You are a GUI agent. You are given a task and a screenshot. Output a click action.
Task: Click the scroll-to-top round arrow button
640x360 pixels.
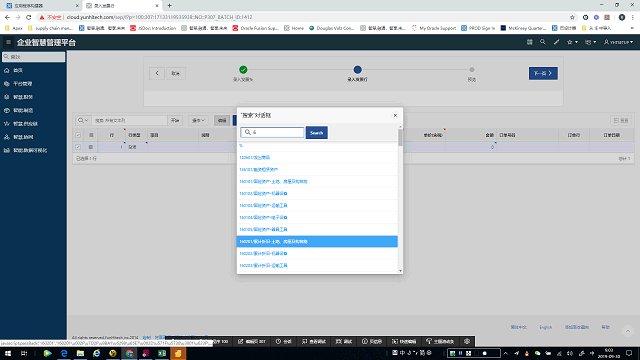628,331
